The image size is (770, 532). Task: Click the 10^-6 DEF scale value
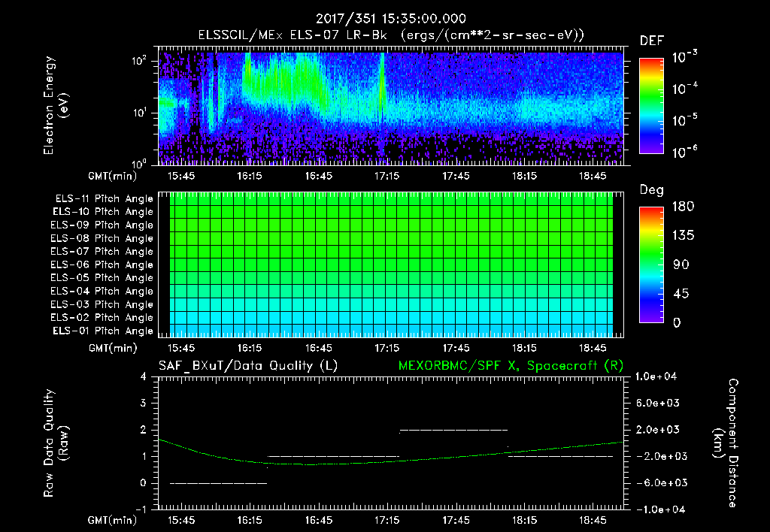click(684, 152)
